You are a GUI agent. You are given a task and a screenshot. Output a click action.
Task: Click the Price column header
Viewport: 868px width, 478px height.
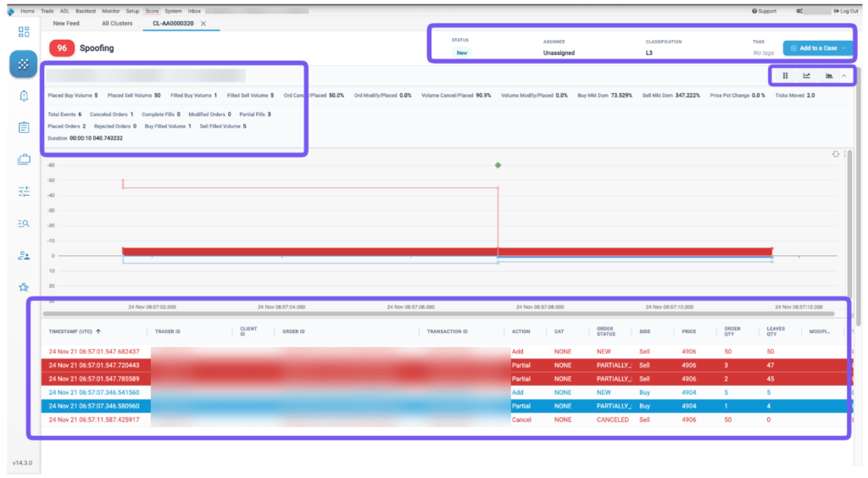tap(688, 331)
